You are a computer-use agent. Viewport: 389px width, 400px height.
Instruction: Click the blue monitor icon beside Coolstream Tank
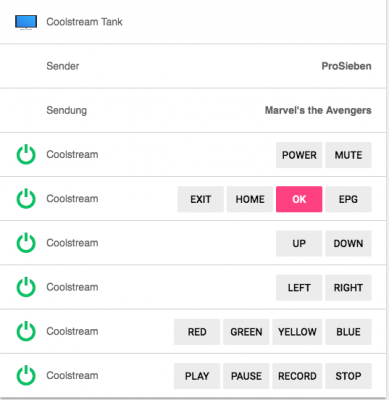click(26, 22)
